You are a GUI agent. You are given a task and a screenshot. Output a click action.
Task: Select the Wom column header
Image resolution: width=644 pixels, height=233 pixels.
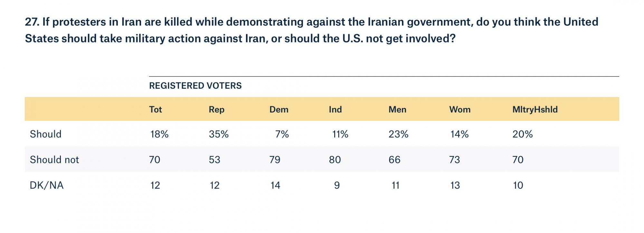click(459, 110)
